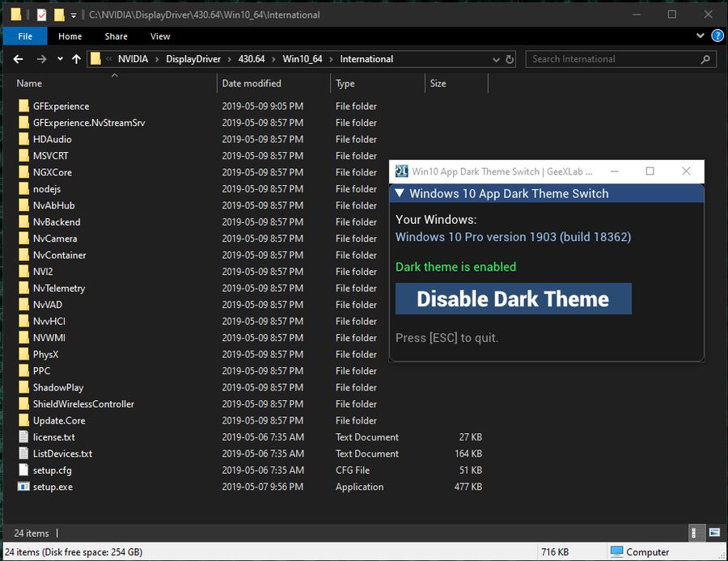Select the PPC folder name
This screenshot has width=728, height=561.
point(41,371)
